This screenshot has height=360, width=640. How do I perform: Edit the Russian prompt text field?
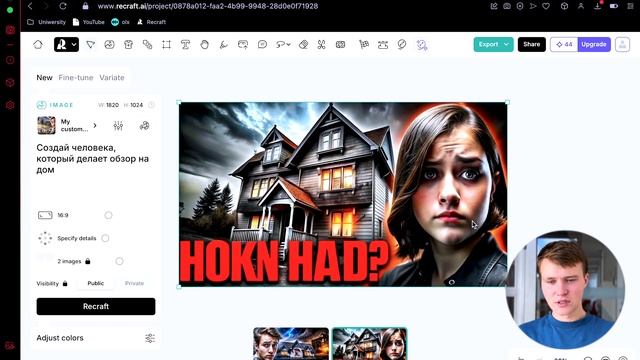[x=95, y=158]
